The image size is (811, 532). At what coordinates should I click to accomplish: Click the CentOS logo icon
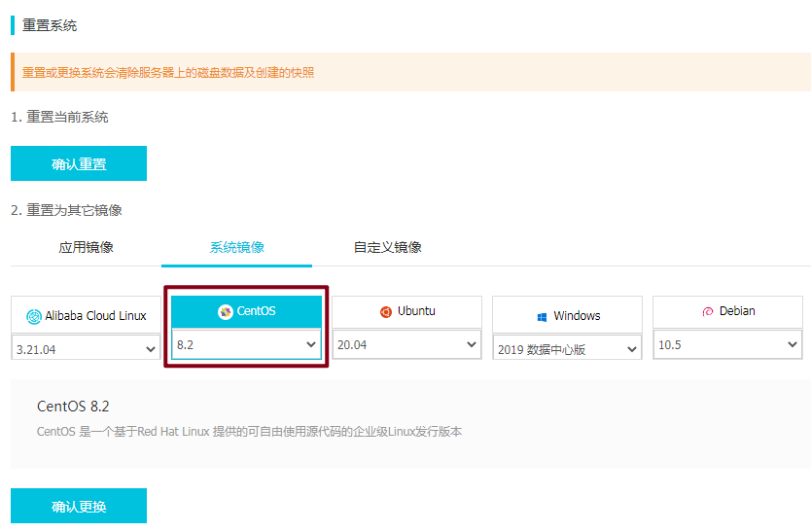click(225, 311)
